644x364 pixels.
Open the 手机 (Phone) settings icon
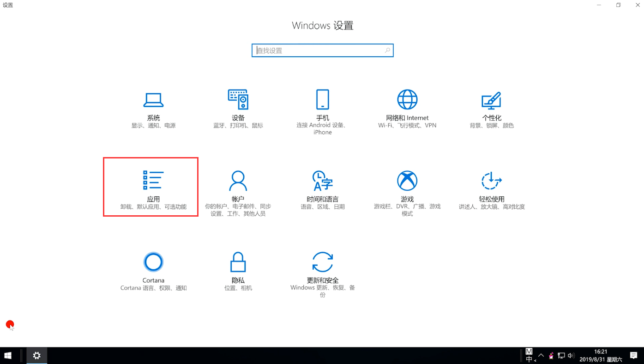click(x=323, y=99)
